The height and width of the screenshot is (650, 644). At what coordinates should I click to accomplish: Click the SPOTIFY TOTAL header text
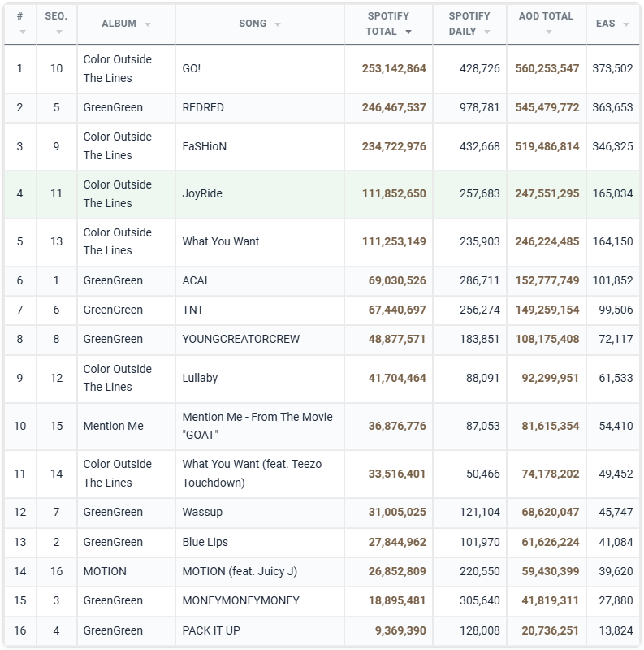tap(388, 24)
